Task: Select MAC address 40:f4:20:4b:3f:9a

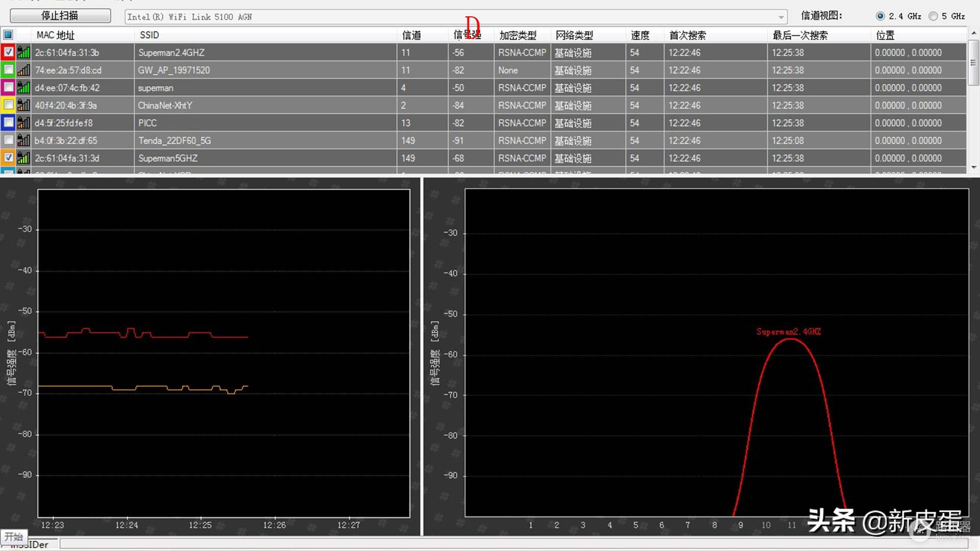Action: click(66, 106)
